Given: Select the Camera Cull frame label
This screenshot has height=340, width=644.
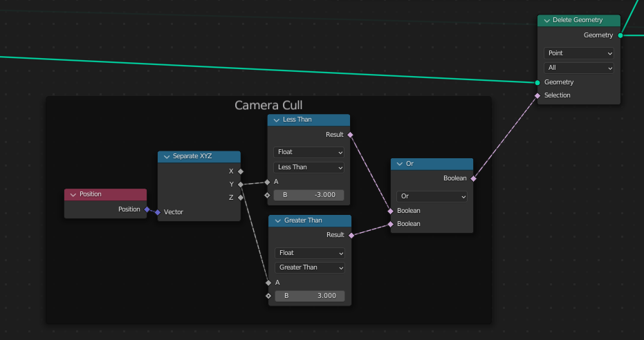Looking at the screenshot, I should [268, 106].
